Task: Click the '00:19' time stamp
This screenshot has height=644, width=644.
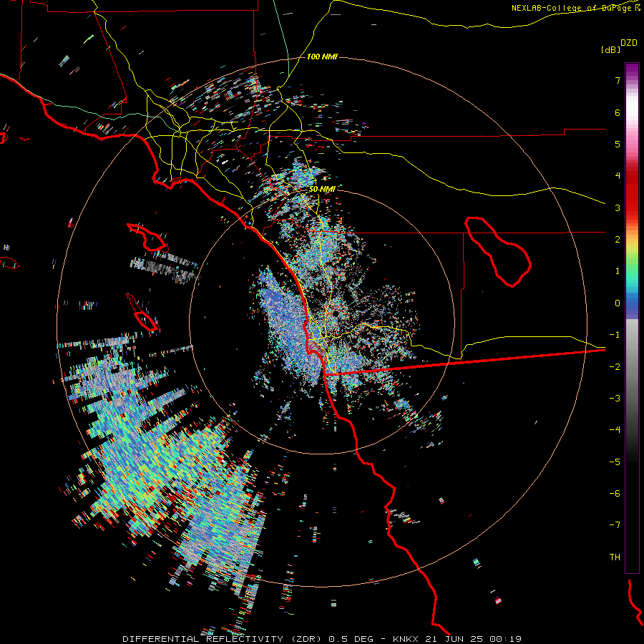Action: (506, 639)
